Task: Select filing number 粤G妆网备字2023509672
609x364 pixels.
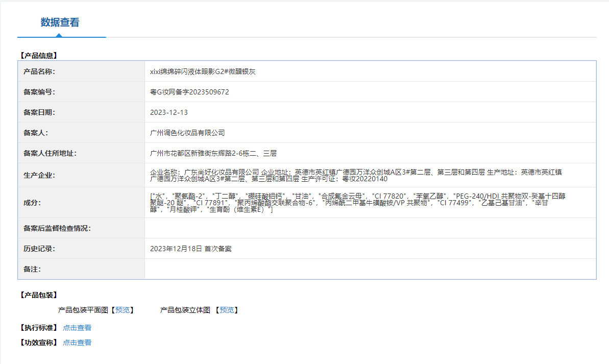Action: (x=189, y=92)
